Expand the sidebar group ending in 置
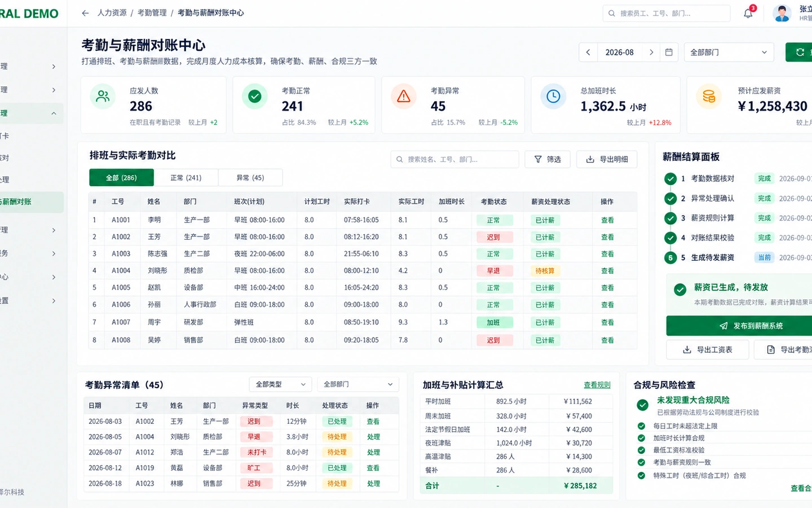Image resolution: width=812 pixels, height=508 pixels. 54,301
